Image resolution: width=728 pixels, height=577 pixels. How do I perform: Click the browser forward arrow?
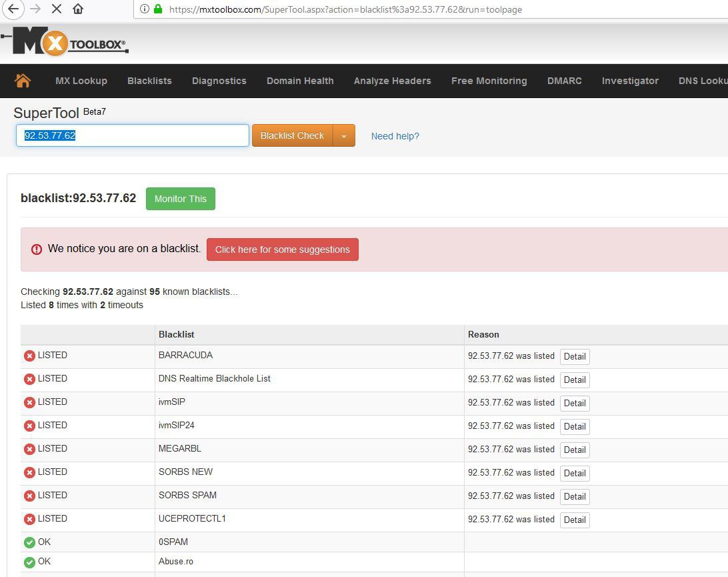pyautogui.click(x=35, y=9)
